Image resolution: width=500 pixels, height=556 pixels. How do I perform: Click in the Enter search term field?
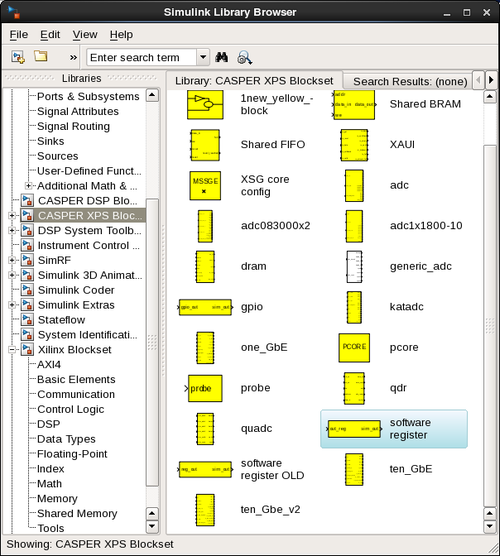[x=141, y=57]
